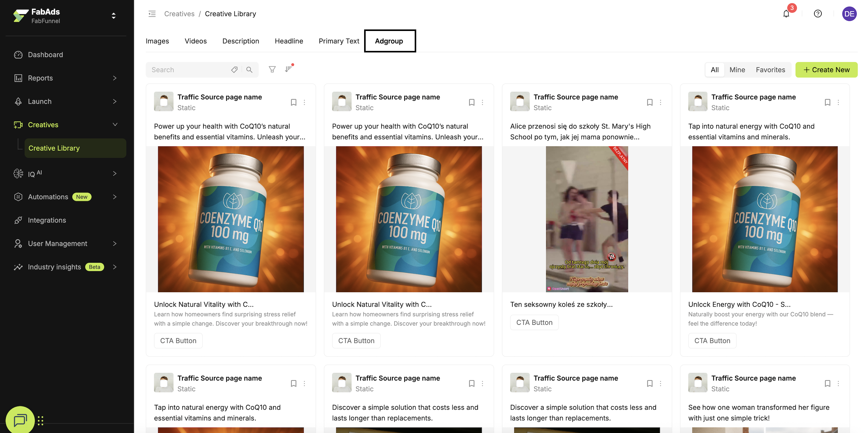Switch to the Videos tab
The width and height of the screenshot is (868, 433).
196,41
